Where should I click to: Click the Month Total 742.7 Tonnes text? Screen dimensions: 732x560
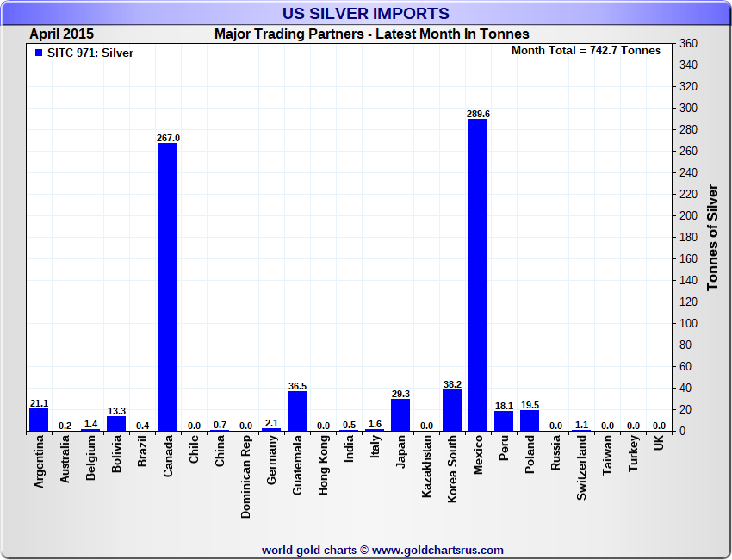[x=586, y=51]
